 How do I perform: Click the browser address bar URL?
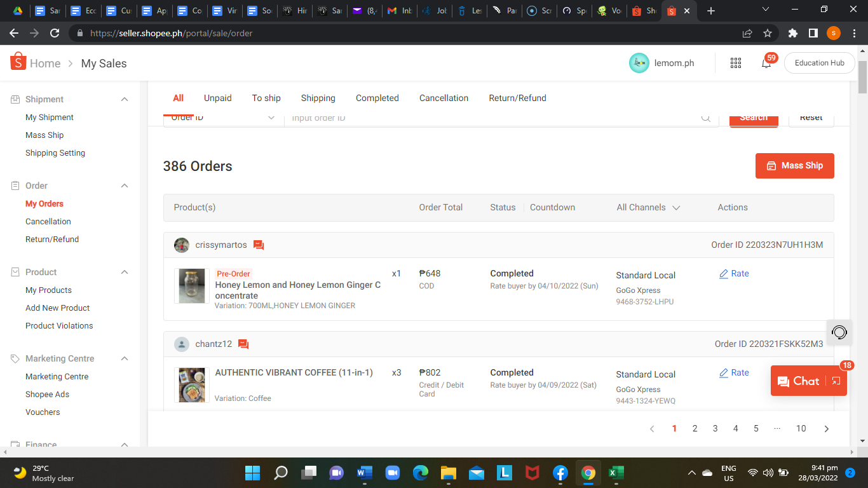172,33
